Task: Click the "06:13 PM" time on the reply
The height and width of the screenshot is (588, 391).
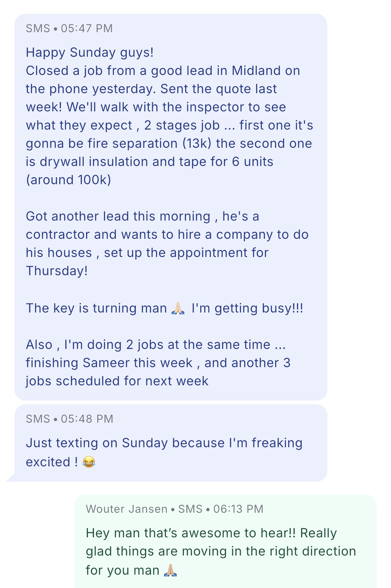Action: pyautogui.click(x=238, y=509)
